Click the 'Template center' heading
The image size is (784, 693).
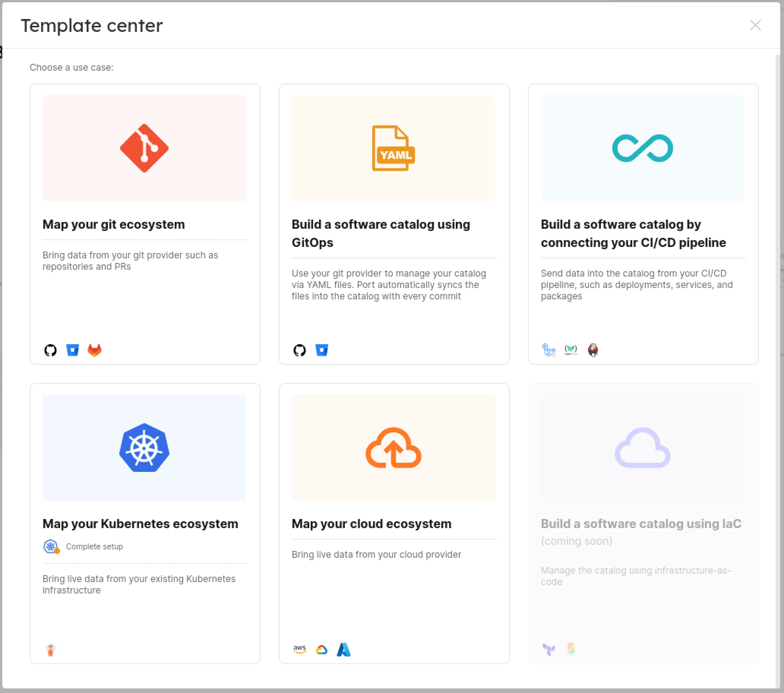[92, 26]
